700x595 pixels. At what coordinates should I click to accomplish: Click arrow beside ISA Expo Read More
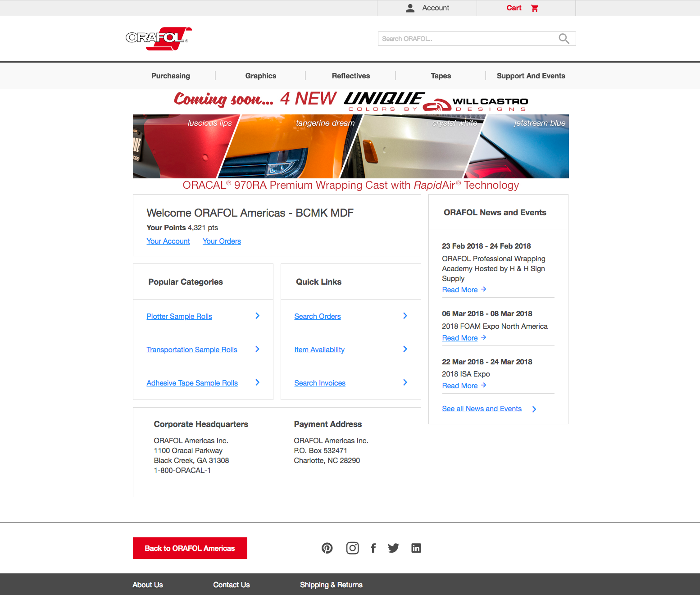tap(483, 385)
